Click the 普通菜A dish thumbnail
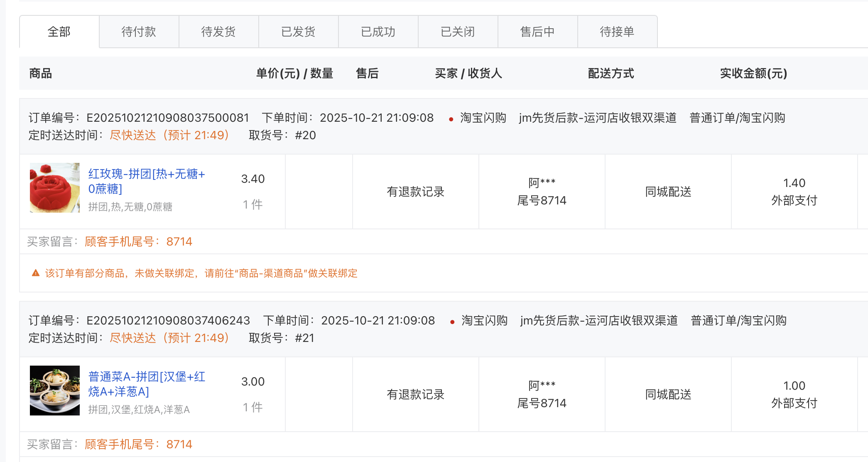 click(x=54, y=391)
